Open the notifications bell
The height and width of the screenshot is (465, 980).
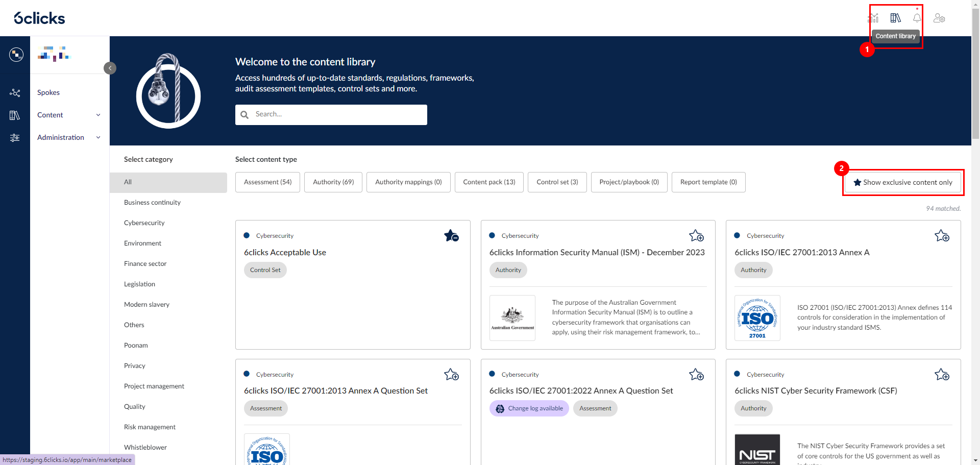click(917, 18)
